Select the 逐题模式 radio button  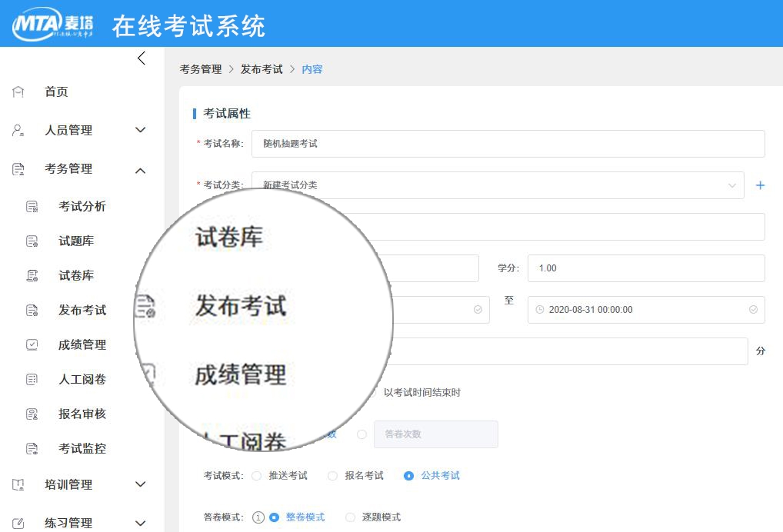[x=350, y=517]
